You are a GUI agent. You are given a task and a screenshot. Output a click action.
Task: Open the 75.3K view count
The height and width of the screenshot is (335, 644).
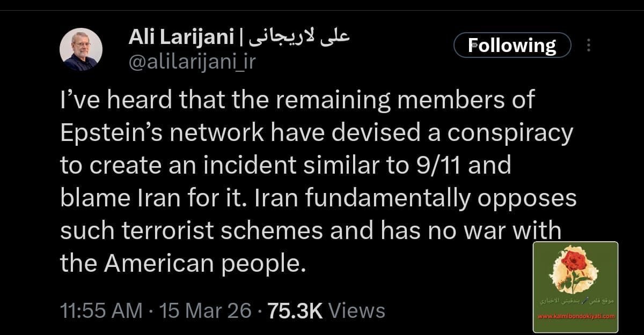[x=295, y=311]
